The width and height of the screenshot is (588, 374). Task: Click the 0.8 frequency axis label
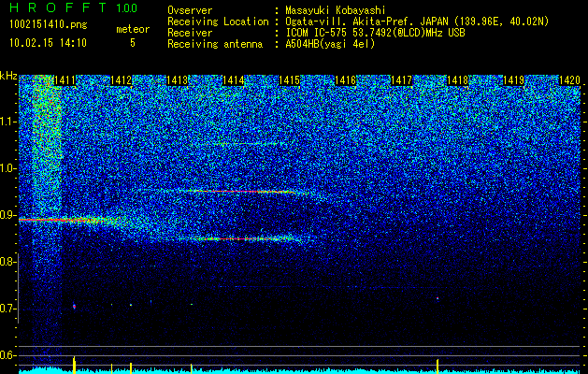click(7, 262)
